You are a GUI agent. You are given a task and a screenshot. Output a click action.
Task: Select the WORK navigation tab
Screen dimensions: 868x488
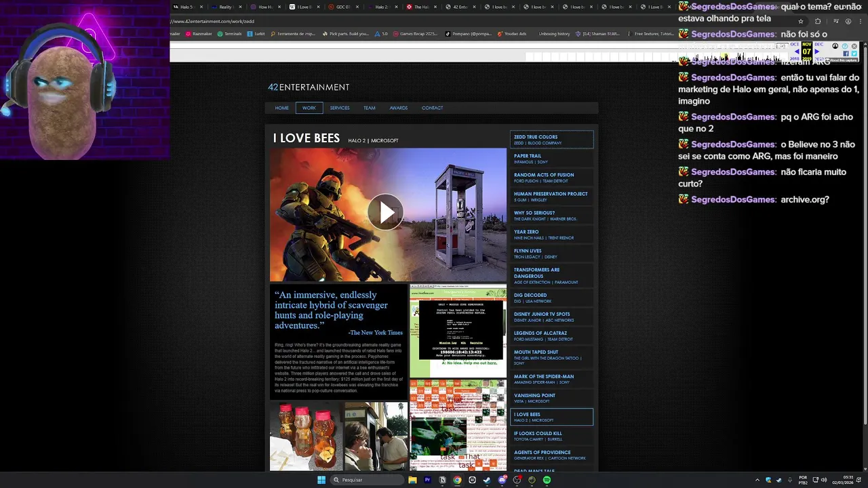click(x=309, y=108)
